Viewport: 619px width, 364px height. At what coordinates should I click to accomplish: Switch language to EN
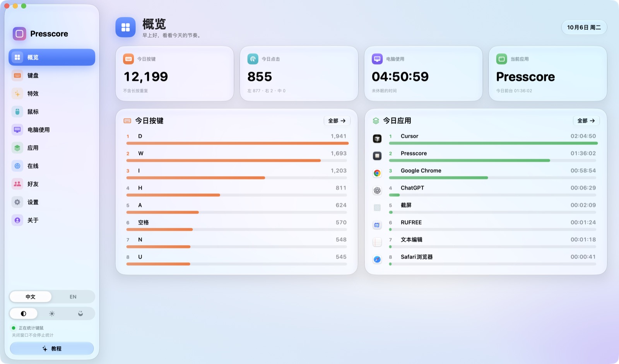[73, 297]
